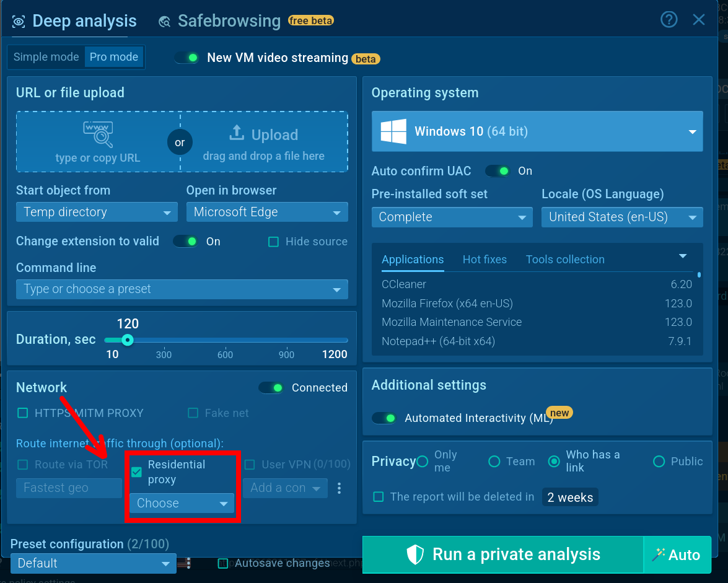Open the help question mark icon
Screen dimensions: 728x583
[x=669, y=19]
